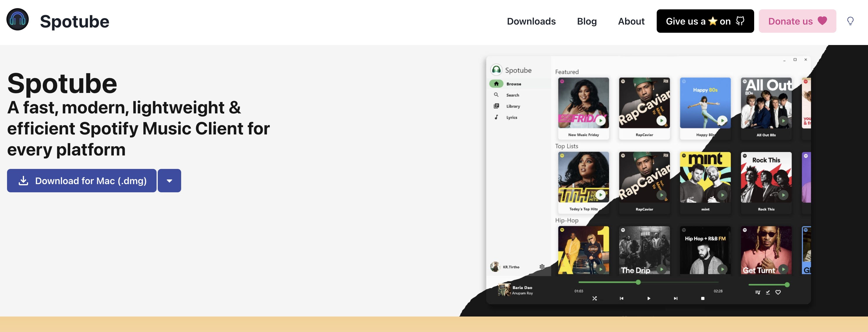Viewport: 868px width, 332px height.
Task: Click the Donate us button
Action: [x=797, y=21]
